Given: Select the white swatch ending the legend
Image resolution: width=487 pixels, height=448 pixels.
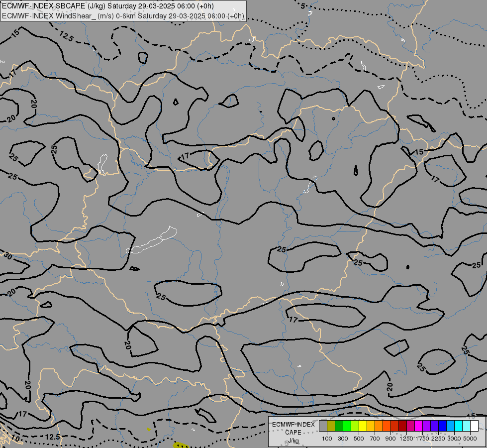Looking at the screenshot, I should 475,426.
